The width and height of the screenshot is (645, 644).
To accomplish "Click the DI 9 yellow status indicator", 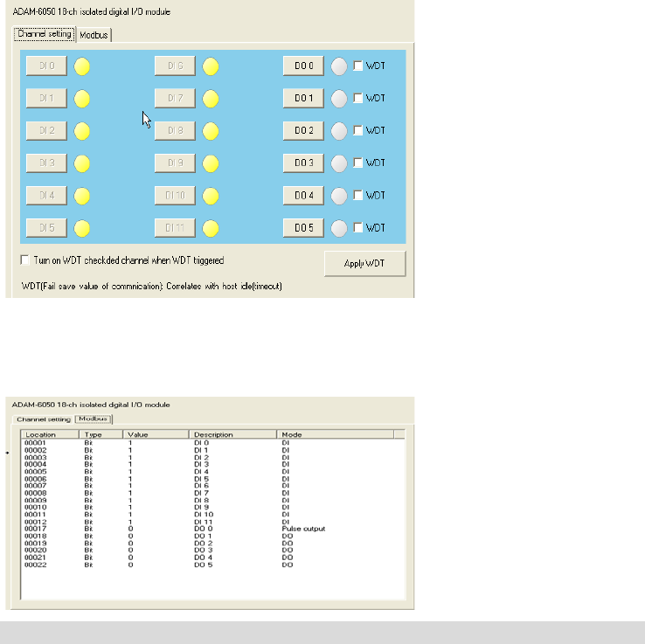I will click(x=211, y=163).
